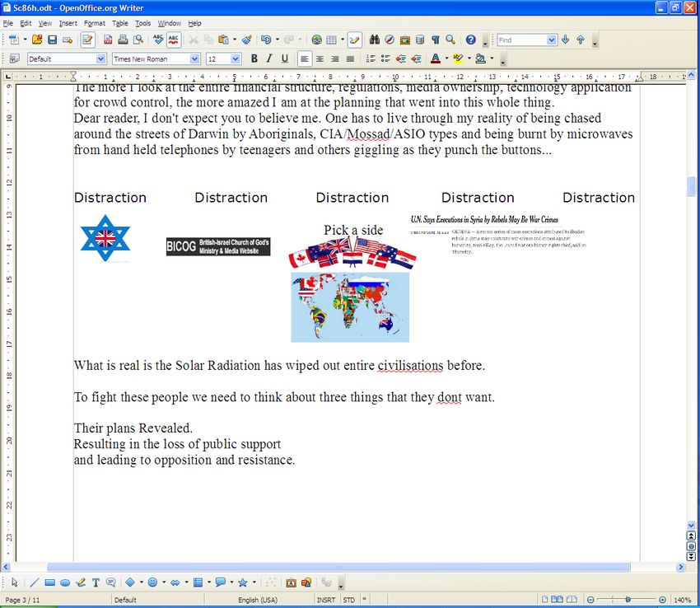Open the Paste options dropdown arrow
Image resolution: width=700 pixels, height=608 pixels.
235,40
